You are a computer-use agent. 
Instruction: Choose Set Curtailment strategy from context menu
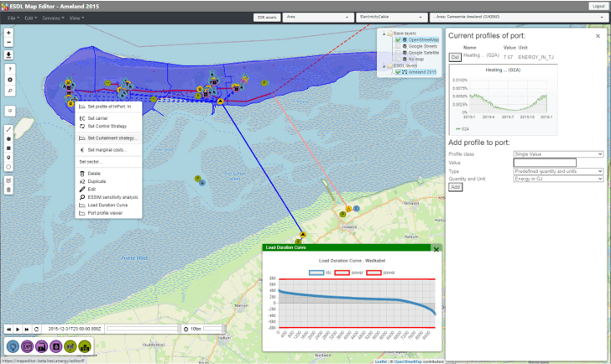tap(111, 138)
